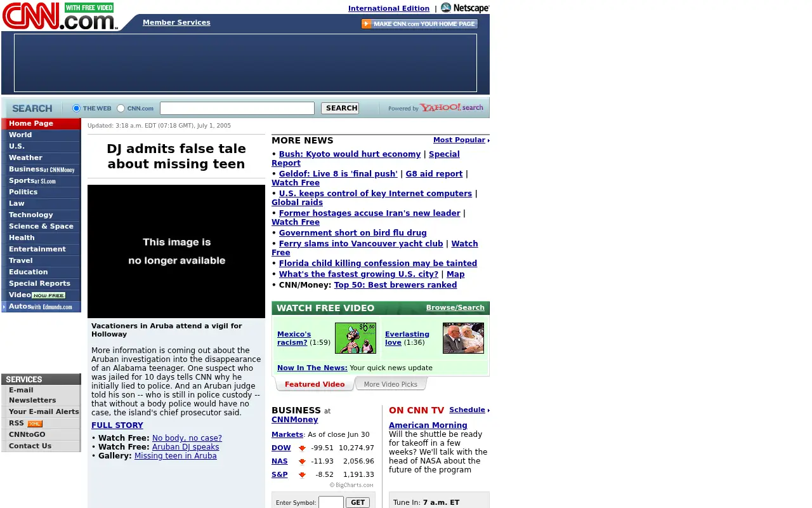Screen dimensions: 812x508
Task: Open Government short on bird flu drug
Action: pyautogui.click(x=353, y=233)
